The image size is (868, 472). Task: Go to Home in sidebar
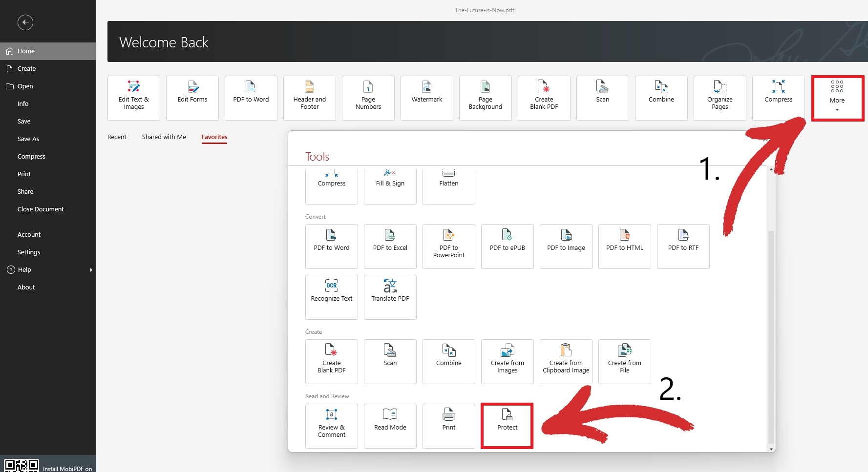(x=48, y=51)
